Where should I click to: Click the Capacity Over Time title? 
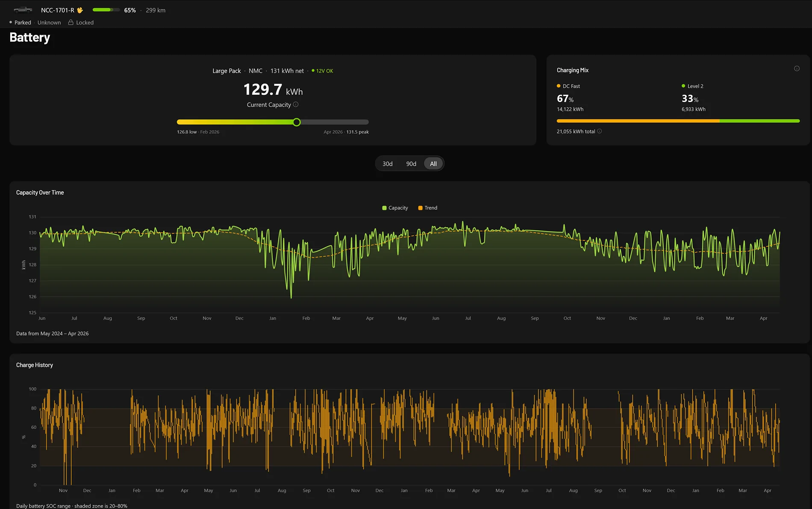point(40,193)
